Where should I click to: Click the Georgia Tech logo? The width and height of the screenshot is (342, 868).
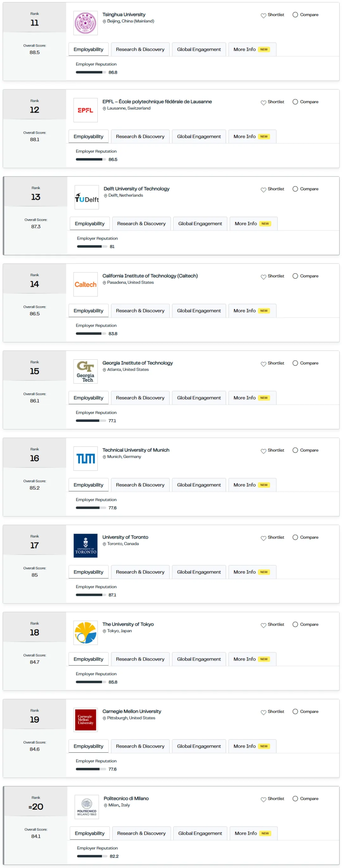pos(85,371)
